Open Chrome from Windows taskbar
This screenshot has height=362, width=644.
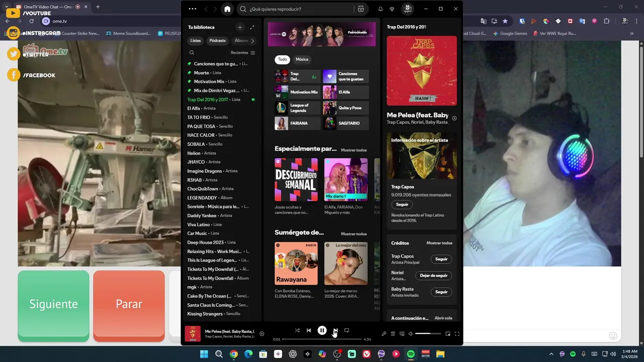click(234, 354)
